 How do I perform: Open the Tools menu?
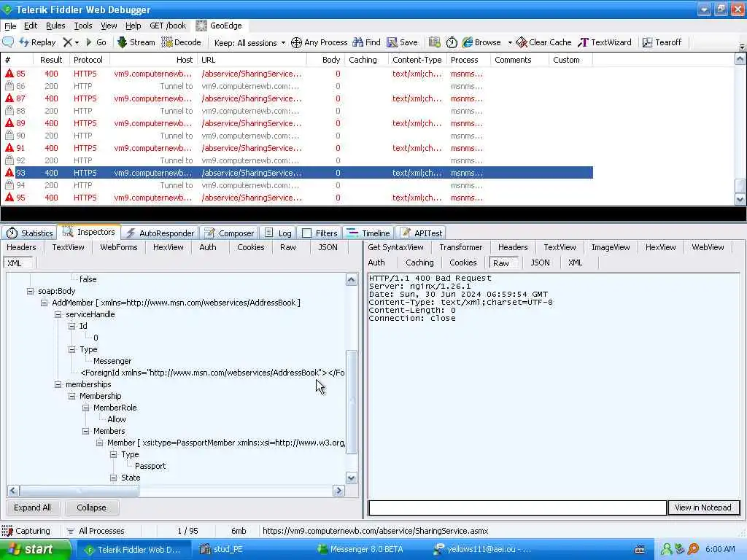click(83, 26)
